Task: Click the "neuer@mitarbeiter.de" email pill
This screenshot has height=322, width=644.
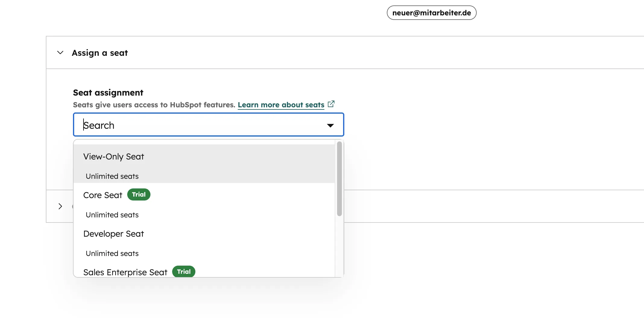Action: (431, 13)
